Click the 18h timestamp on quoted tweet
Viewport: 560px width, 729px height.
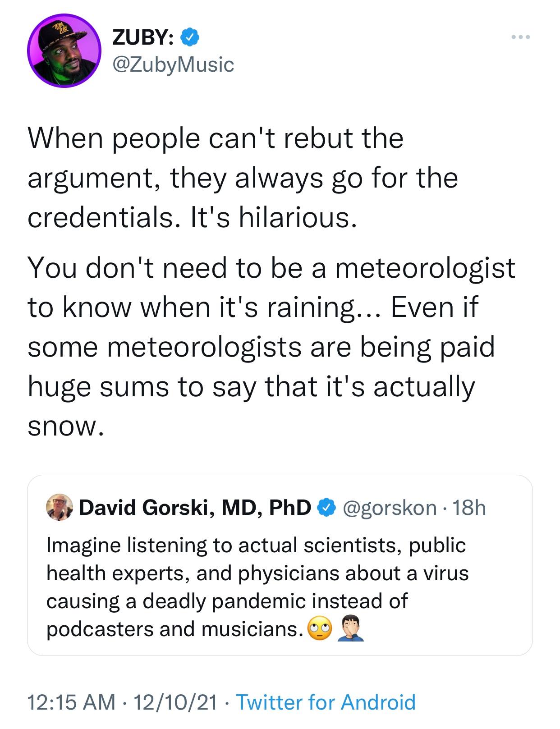pyautogui.click(x=469, y=508)
